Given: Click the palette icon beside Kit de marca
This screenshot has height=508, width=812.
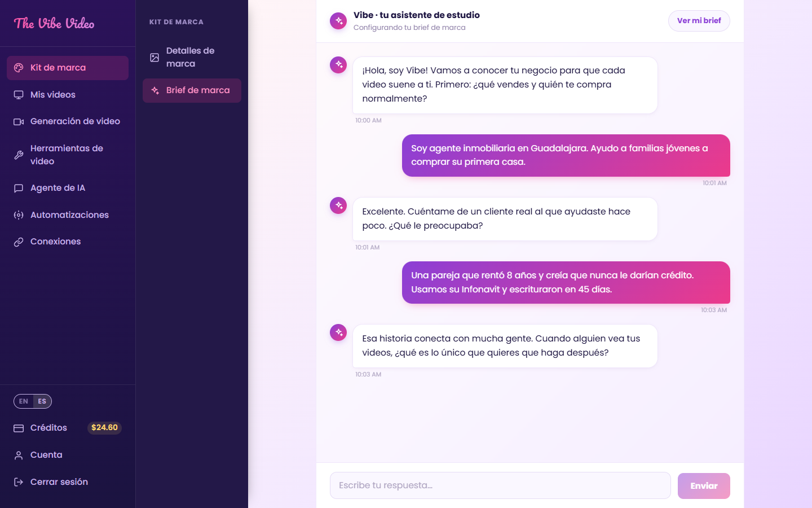Looking at the screenshot, I should click(19, 68).
